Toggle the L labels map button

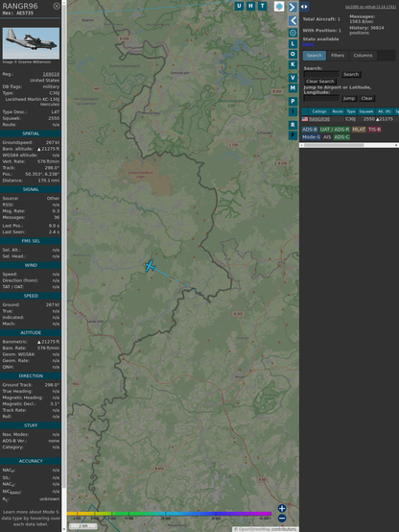293,44
